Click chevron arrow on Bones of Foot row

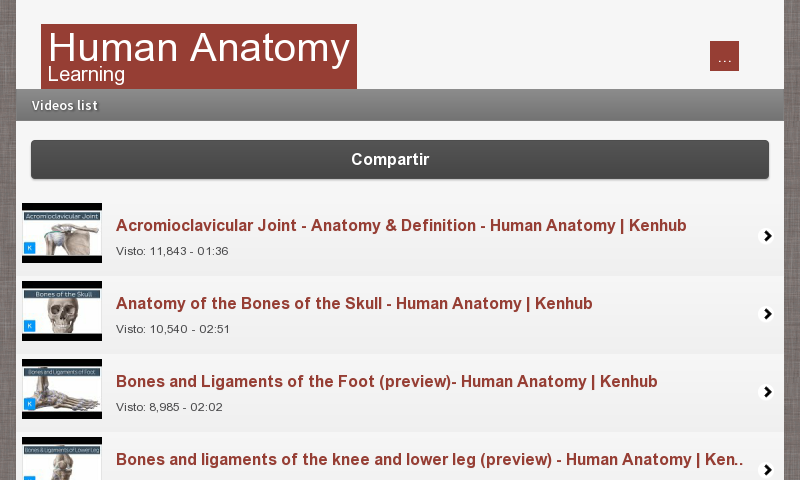pos(767,392)
